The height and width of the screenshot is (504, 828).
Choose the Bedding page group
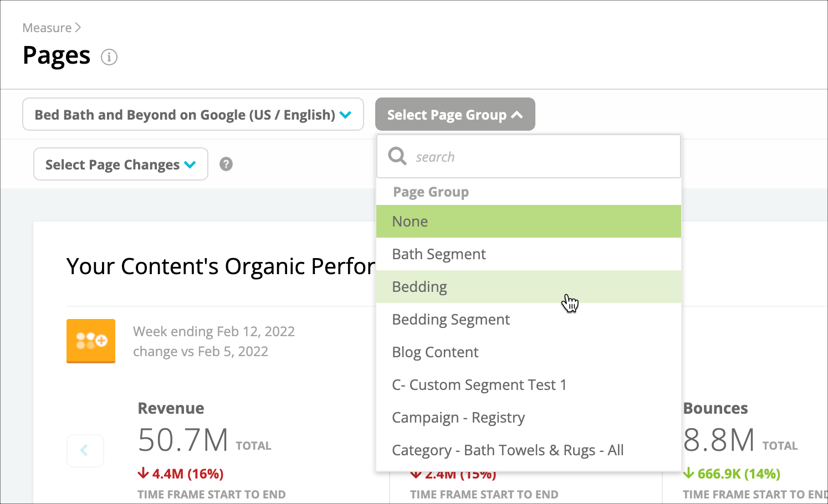pyautogui.click(x=528, y=287)
